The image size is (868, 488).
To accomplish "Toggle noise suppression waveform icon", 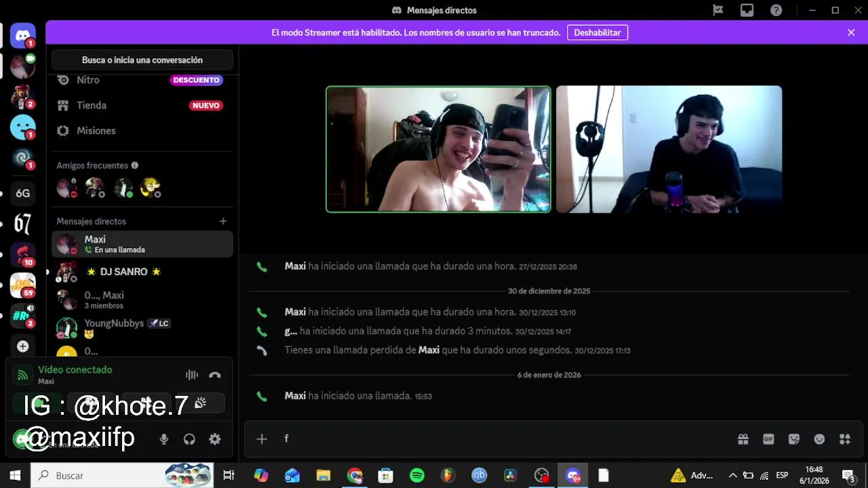I will pyautogui.click(x=192, y=375).
